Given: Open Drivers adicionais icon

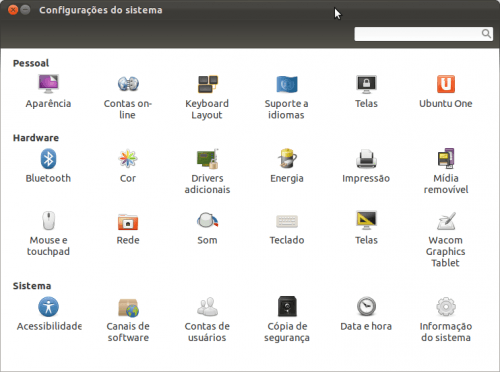Looking at the screenshot, I should coord(207,159).
